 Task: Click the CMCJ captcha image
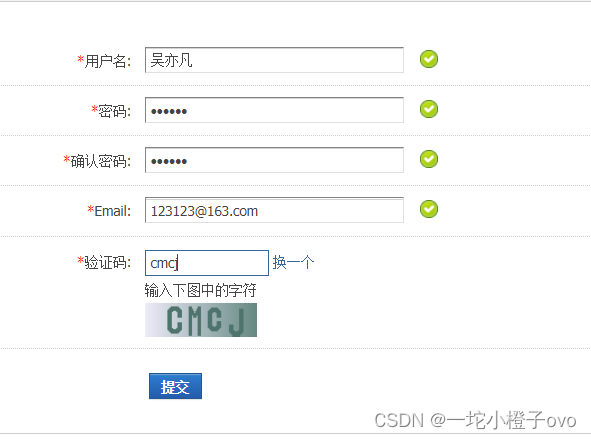[201, 320]
